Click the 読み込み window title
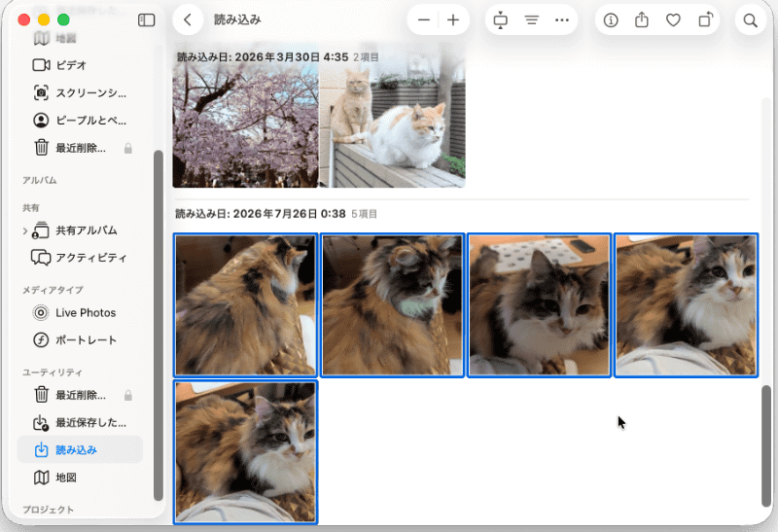The height and width of the screenshot is (532, 778). click(237, 19)
